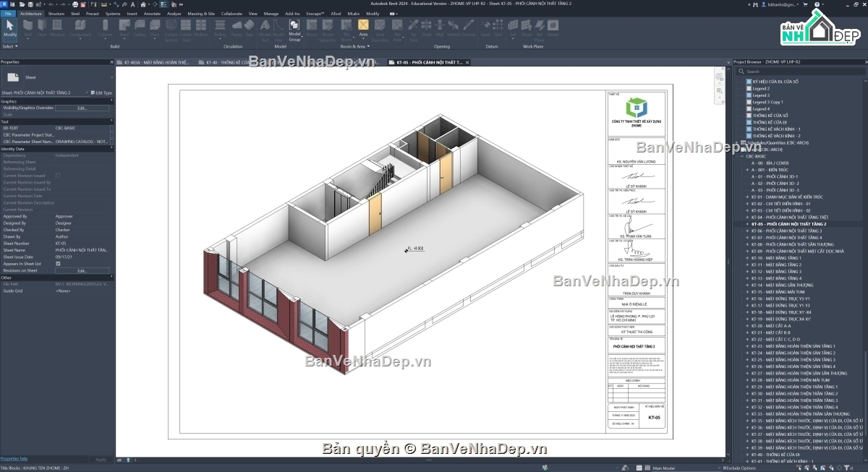Image resolution: width=868 pixels, height=472 pixels.
Task: Select the Model Group ribbon tool
Action: pos(294,29)
